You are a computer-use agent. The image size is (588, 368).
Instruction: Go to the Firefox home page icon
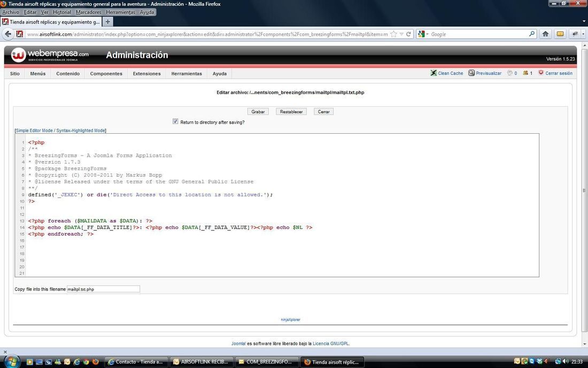(x=545, y=34)
